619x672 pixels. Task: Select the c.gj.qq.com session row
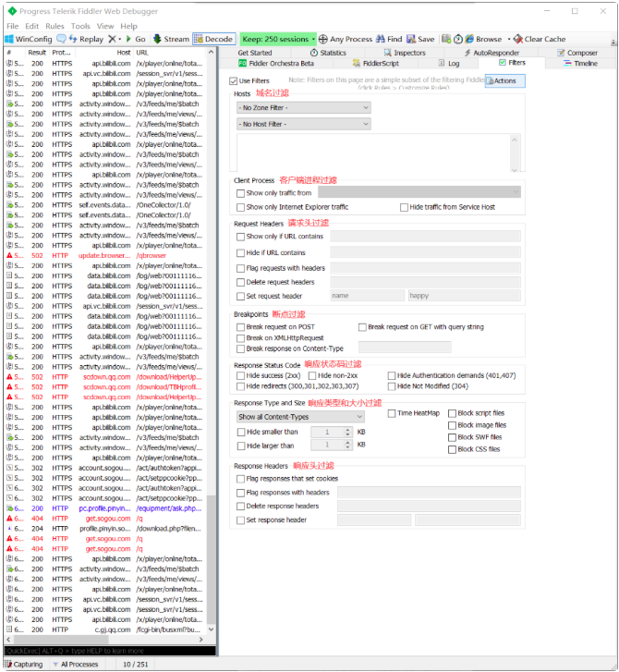(105, 629)
